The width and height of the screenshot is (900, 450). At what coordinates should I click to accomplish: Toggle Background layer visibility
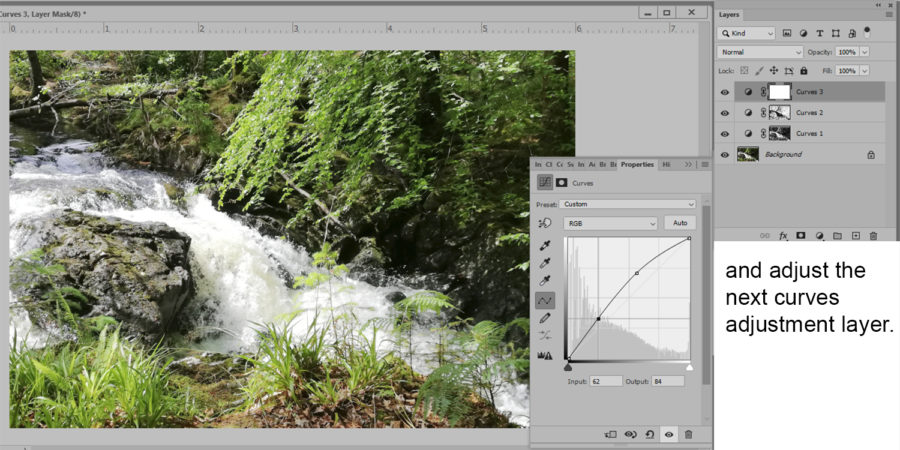click(725, 155)
